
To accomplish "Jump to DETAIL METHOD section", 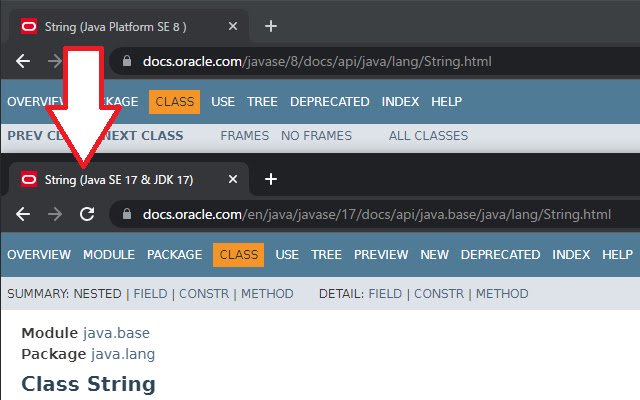I will [502, 294].
